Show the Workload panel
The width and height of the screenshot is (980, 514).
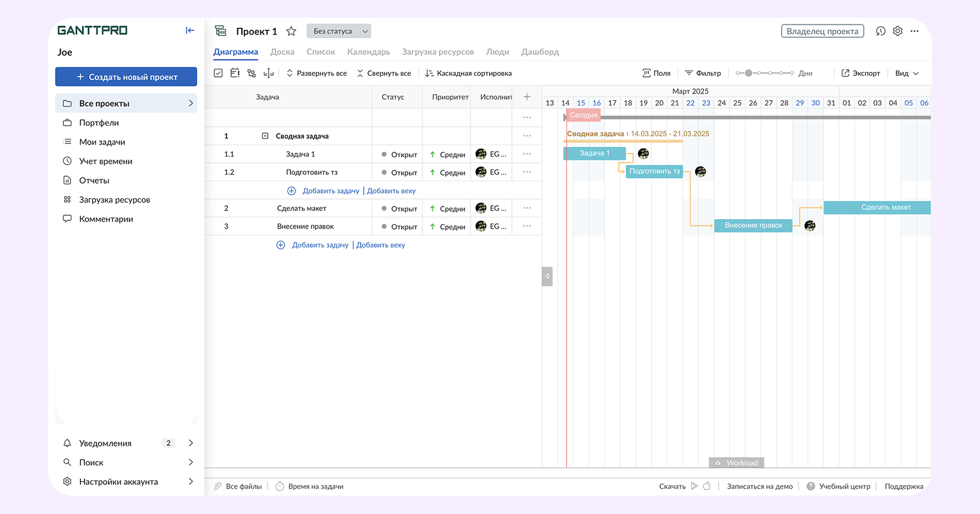coord(736,462)
